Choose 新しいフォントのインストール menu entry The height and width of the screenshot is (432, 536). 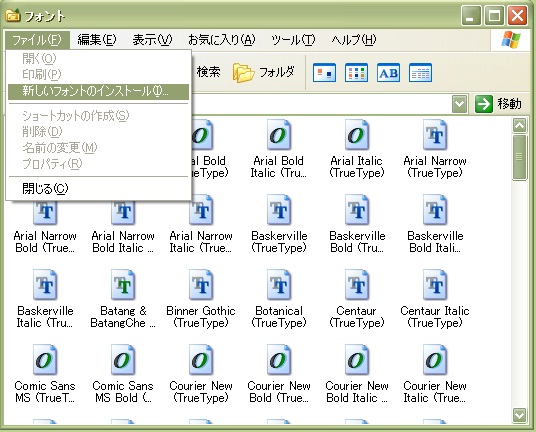point(98,92)
